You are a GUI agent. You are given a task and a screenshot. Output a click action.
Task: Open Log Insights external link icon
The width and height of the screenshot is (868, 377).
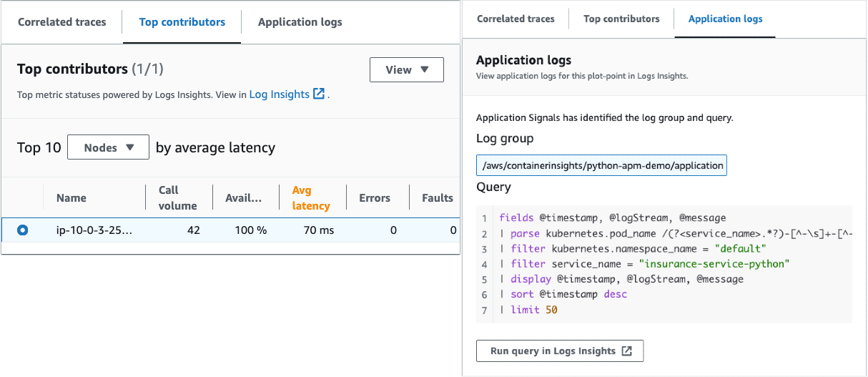(x=319, y=94)
